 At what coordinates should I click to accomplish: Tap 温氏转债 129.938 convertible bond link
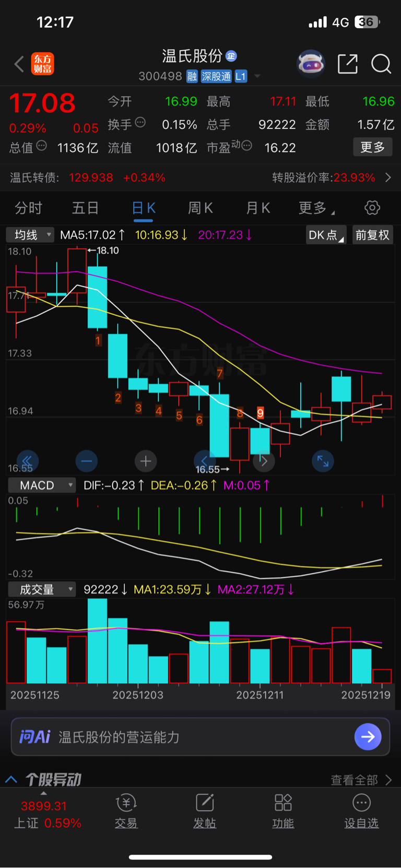[88, 177]
